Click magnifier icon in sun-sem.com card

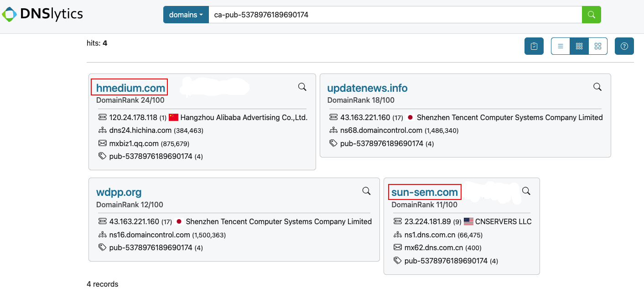[526, 191]
